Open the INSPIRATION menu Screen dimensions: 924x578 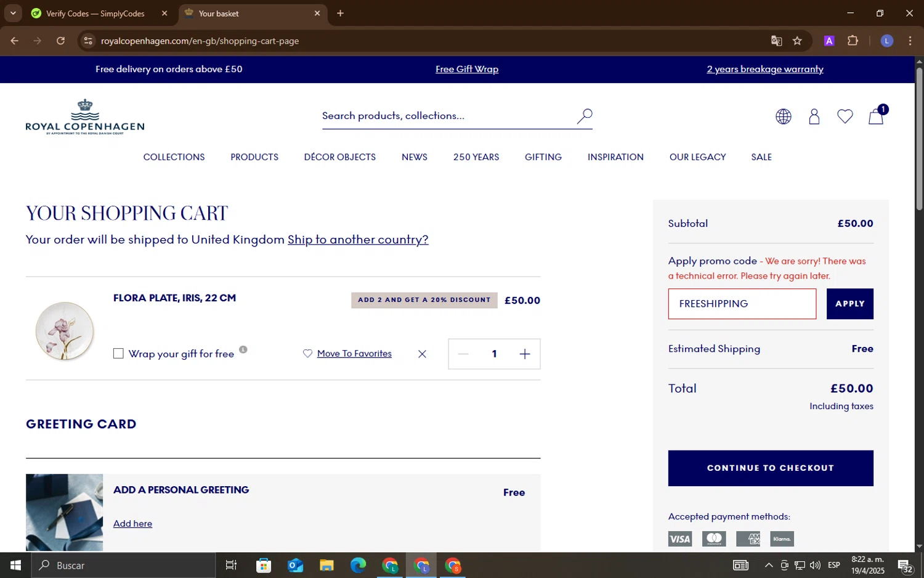[615, 157]
